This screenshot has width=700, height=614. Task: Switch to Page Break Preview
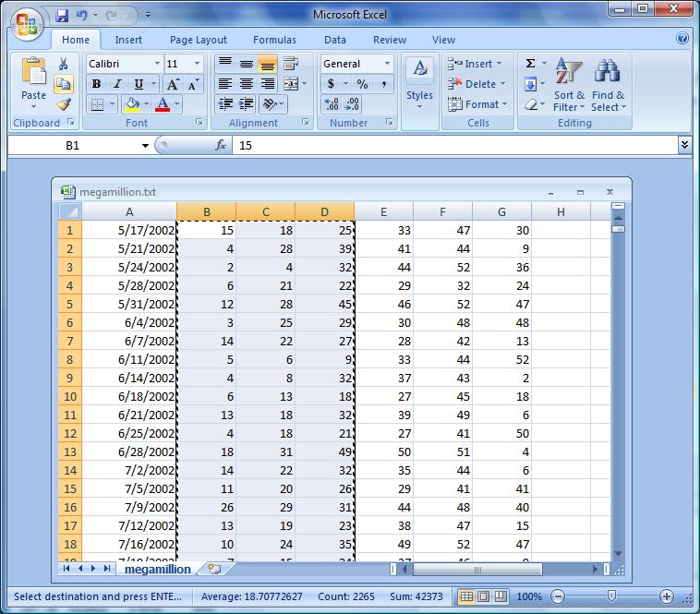tap(501, 596)
